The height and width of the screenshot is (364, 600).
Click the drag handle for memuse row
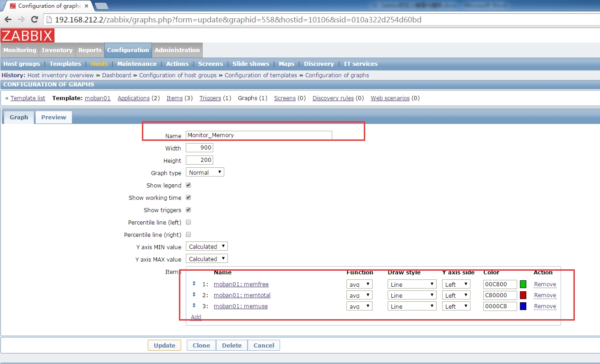pyautogui.click(x=194, y=305)
